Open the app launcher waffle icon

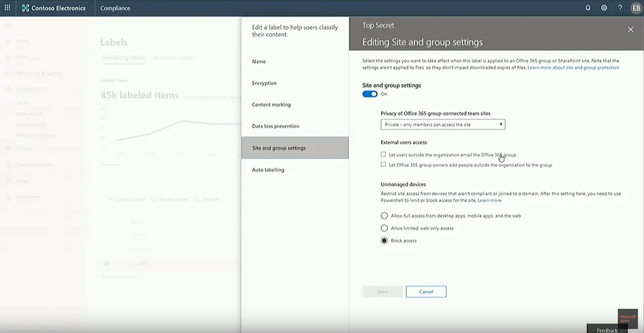[x=8, y=8]
